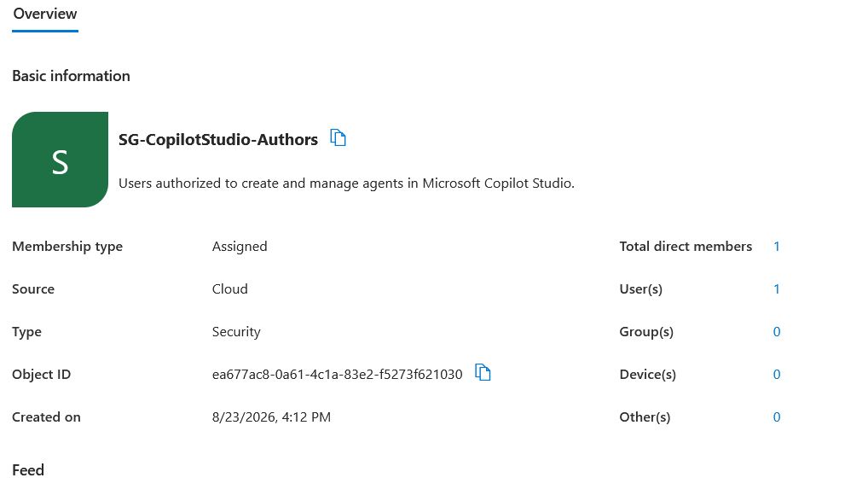Open the User(s) count link

click(777, 289)
